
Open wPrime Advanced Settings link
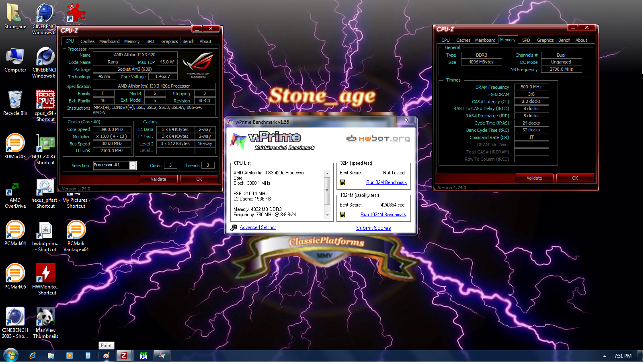pos(258,227)
